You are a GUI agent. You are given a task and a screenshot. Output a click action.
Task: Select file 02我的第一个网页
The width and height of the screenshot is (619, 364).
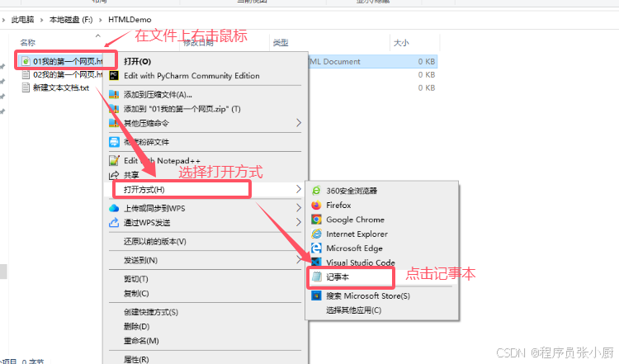[x=68, y=74]
